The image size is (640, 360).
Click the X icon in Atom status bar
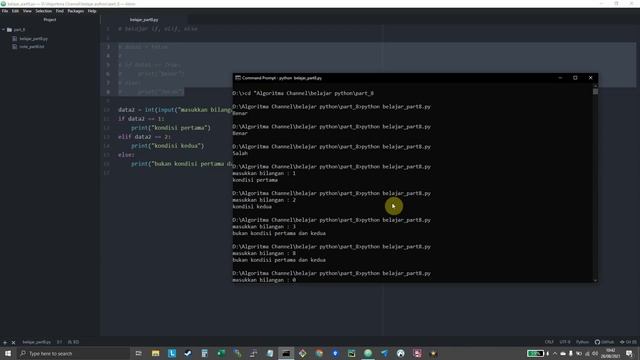pyautogui.click(x=13, y=342)
